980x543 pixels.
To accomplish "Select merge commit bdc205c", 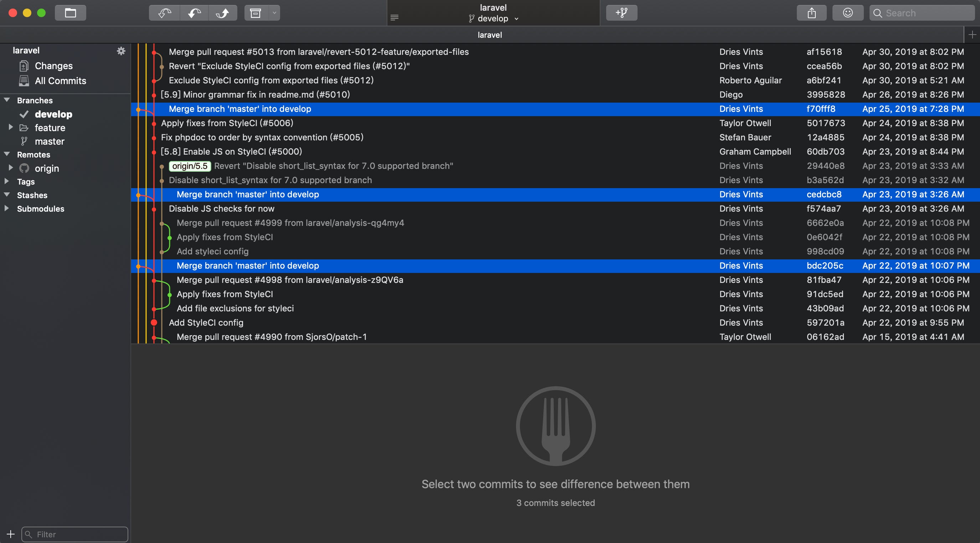I will [556, 266].
